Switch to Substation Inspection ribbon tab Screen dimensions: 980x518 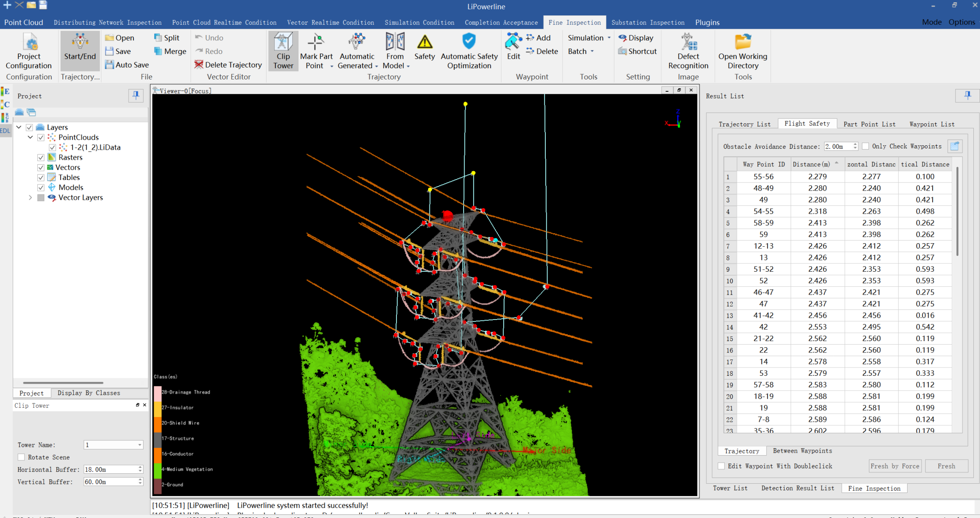648,22
